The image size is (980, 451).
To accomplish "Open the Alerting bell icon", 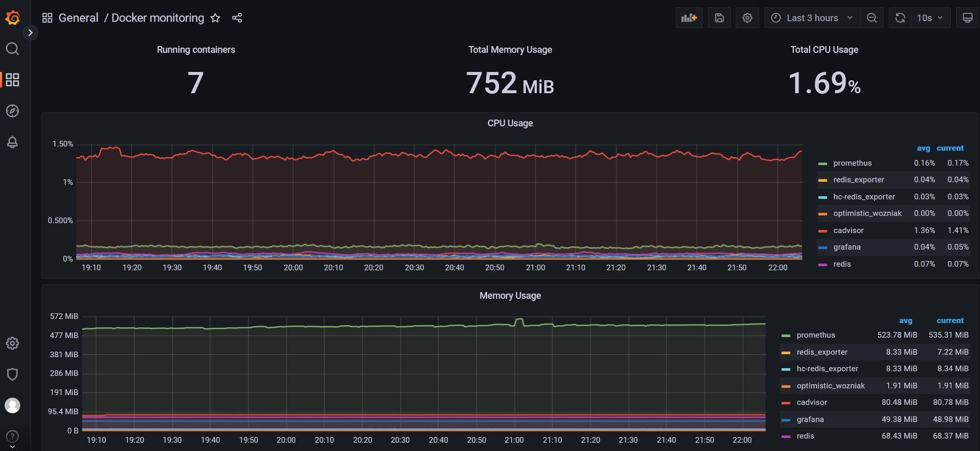I will pos(12,142).
